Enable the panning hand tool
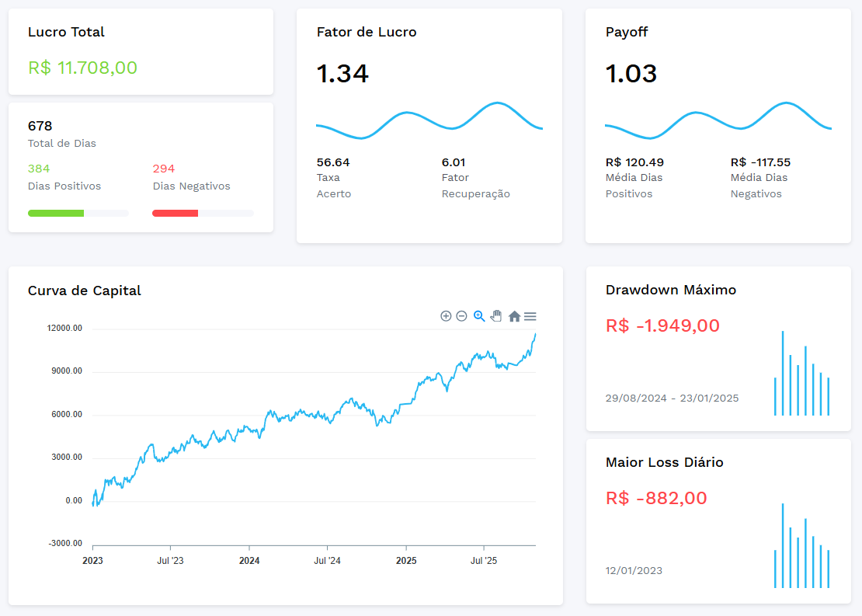 click(x=496, y=316)
